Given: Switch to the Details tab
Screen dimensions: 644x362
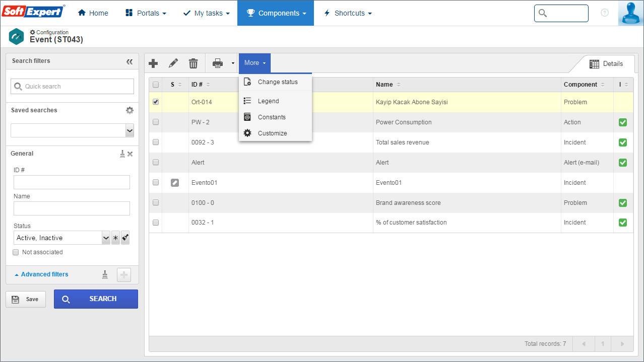Looking at the screenshot, I should pyautogui.click(x=606, y=64).
